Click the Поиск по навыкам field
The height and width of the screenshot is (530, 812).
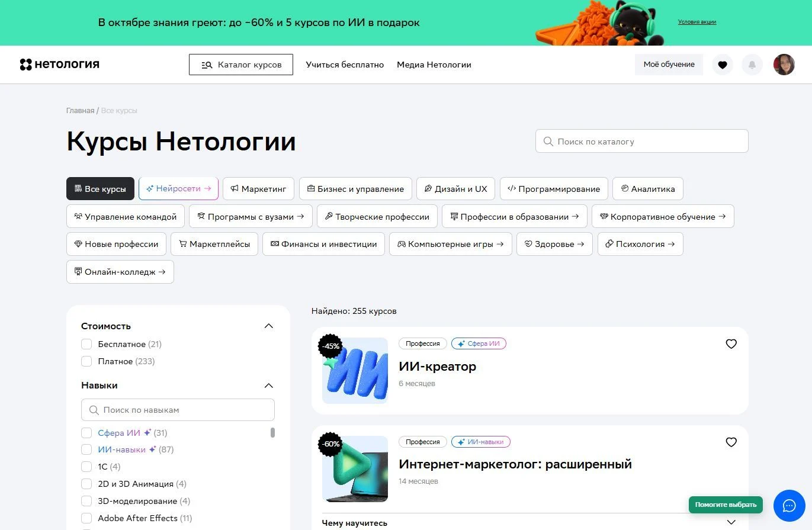click(178, 410)
